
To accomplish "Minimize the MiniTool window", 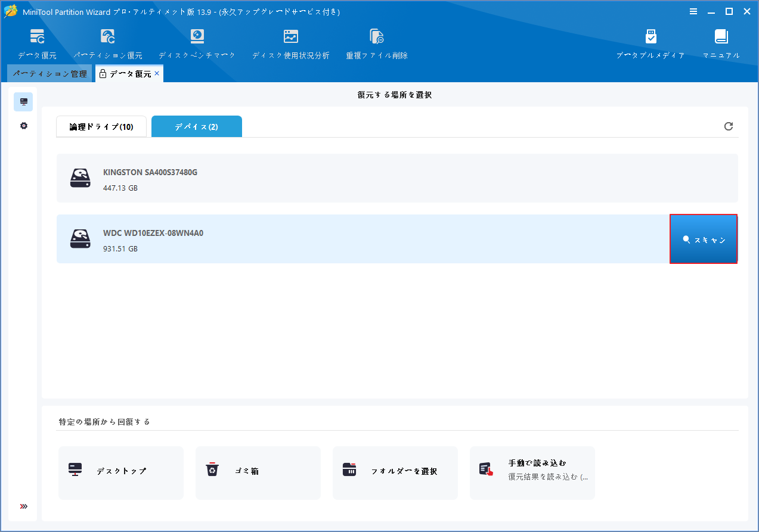I will click(x=711, y=11).
